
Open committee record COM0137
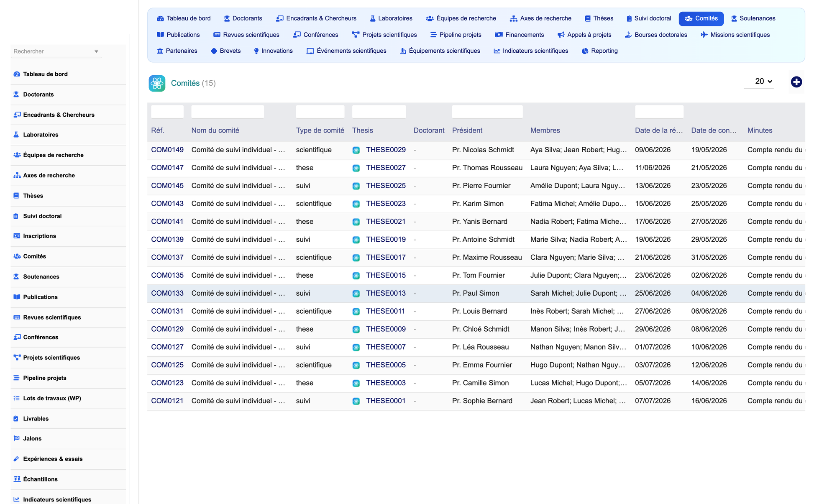[x=167, y=257]
